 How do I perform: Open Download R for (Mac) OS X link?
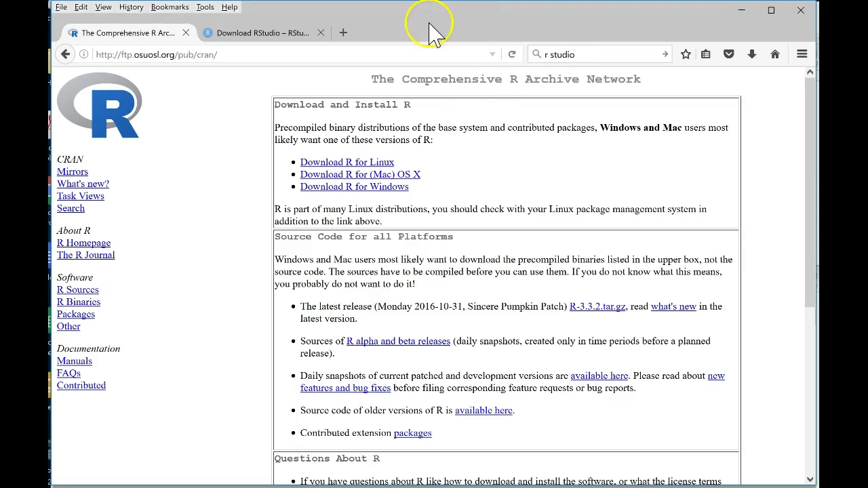point(360,174)
